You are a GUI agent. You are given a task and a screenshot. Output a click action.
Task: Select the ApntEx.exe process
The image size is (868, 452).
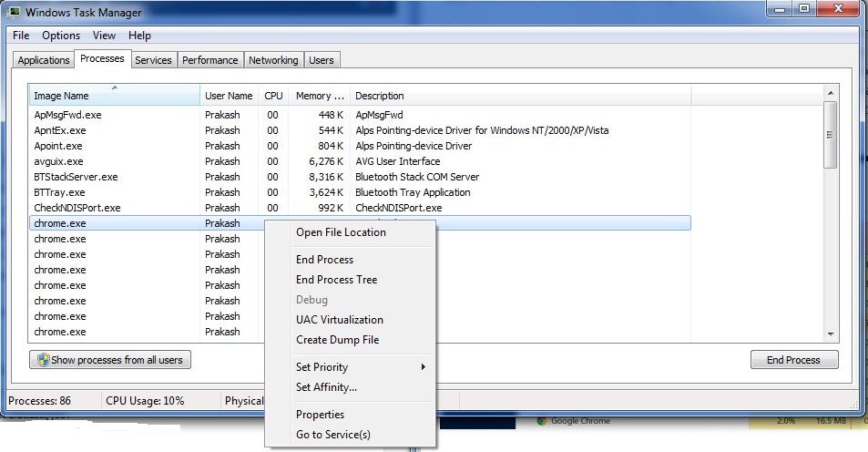[360, 130]
